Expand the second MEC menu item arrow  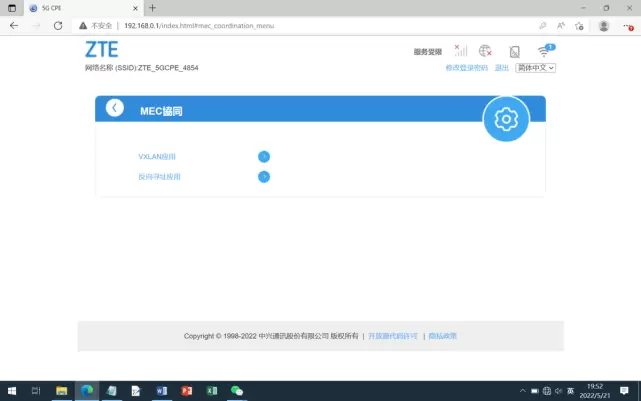pyautogui.click(x=264, y=177)
